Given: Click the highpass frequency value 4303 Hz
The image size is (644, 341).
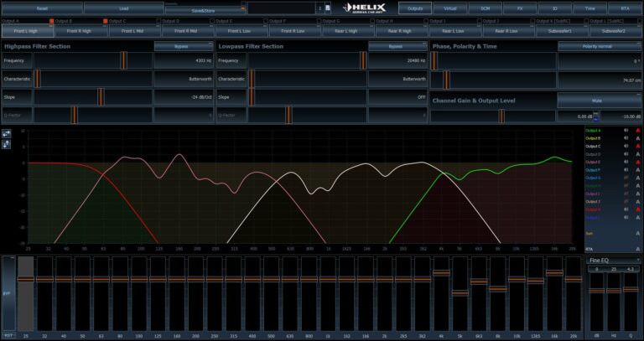Looking at the screenshot, I should pos(184,60).
